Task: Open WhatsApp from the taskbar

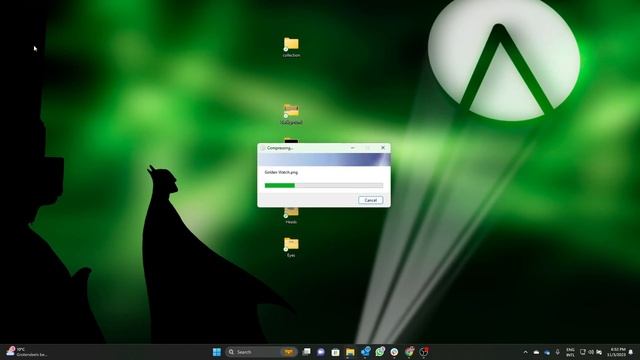Action: [380, 351]
